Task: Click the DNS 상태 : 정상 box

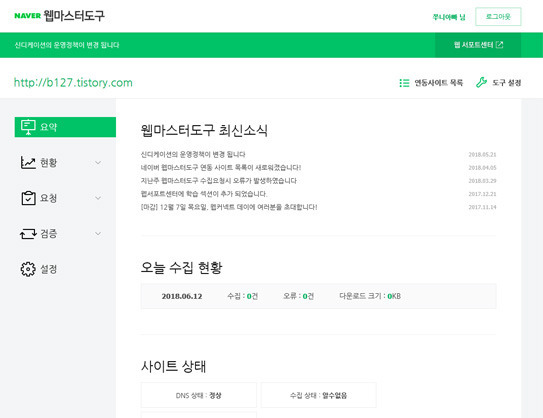Action: 199,395
